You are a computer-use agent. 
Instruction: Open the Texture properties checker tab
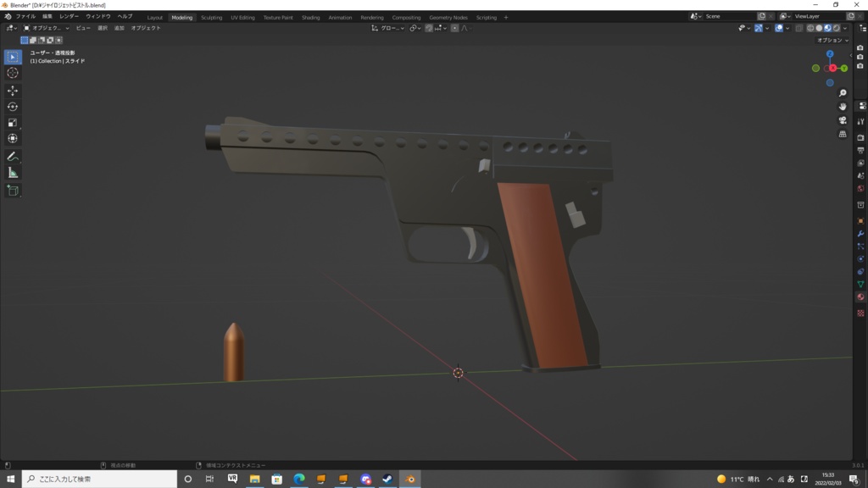[861, 313]
